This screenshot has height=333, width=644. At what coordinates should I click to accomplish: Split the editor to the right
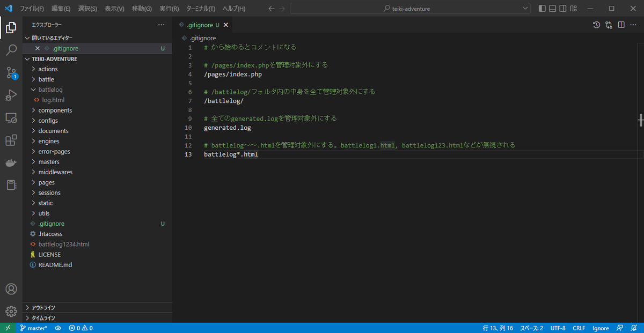[x=621, y=25]
